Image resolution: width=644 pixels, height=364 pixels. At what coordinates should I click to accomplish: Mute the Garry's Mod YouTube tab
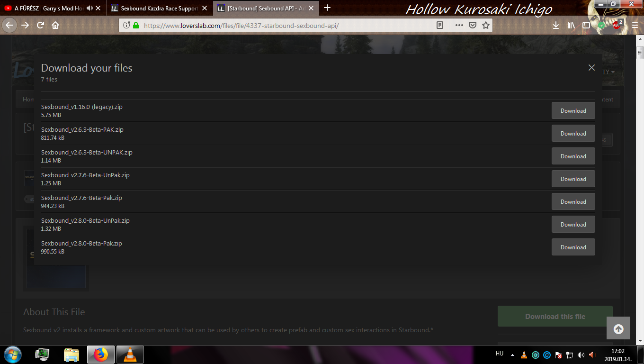[x=89, y=8]
